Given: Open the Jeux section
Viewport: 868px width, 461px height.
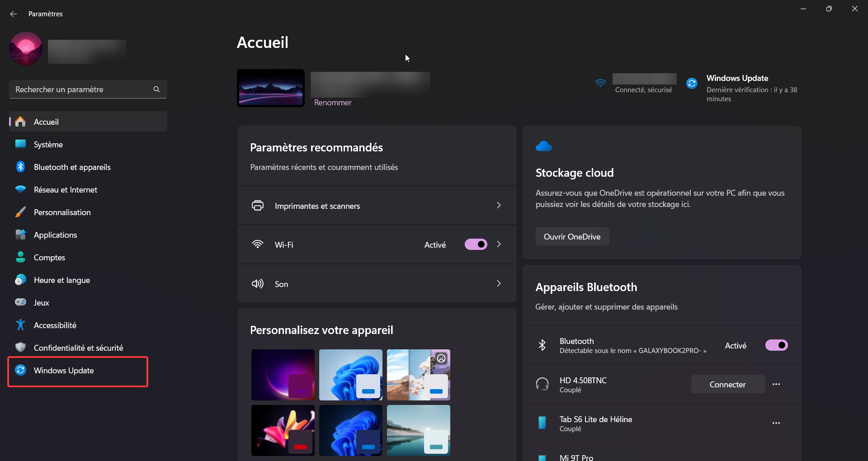Looking at the screenshot, I should click(88, 302).
